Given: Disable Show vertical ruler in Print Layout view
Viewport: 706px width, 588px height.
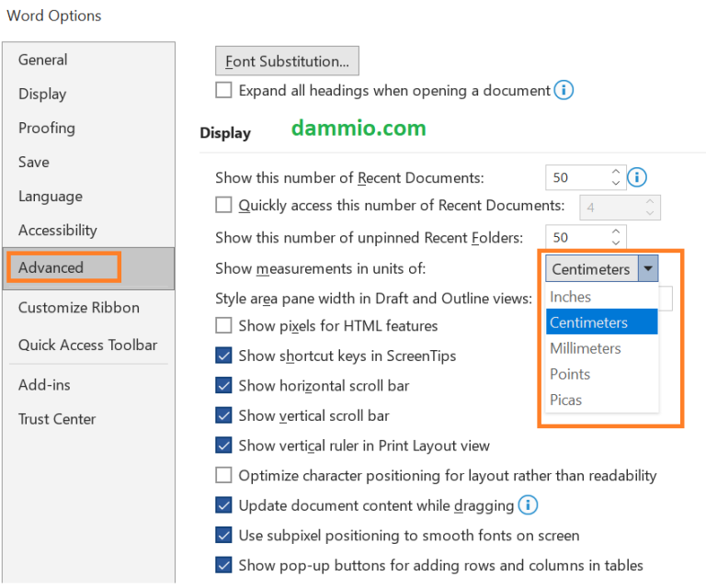Looking at the screenshot, I should (x=223, y=446).
